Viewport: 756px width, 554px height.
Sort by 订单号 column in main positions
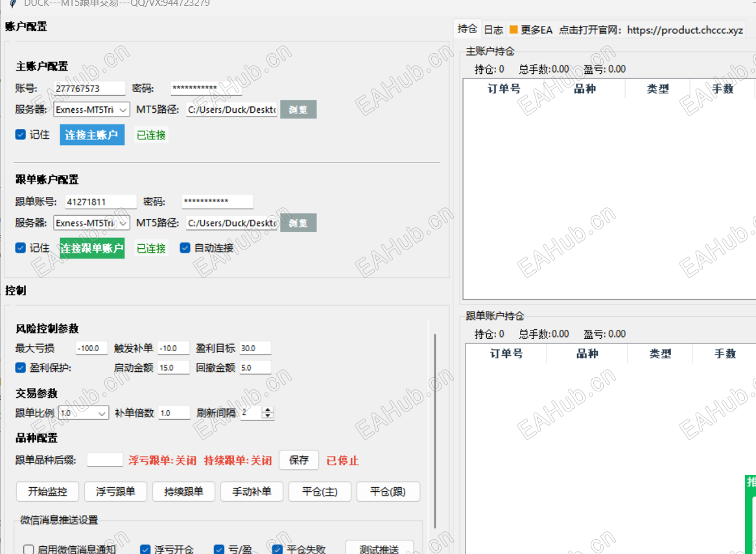[x=504, y=89]
